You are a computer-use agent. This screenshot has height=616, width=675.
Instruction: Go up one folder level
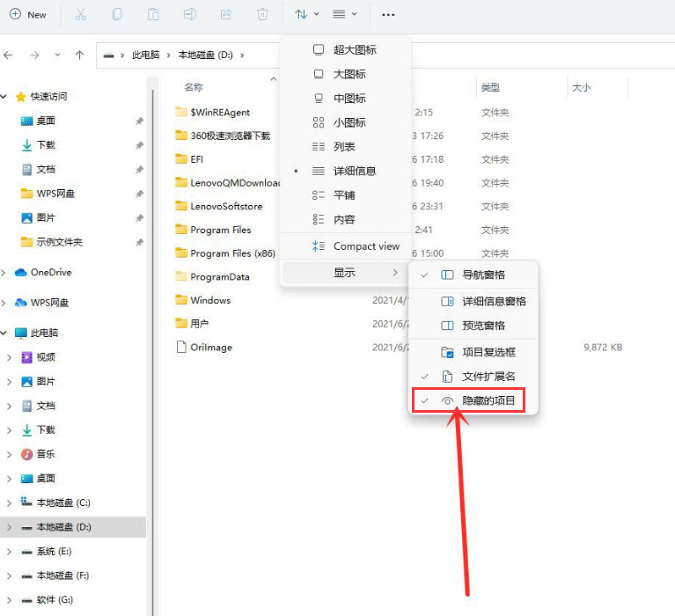[x=79, y=55]
